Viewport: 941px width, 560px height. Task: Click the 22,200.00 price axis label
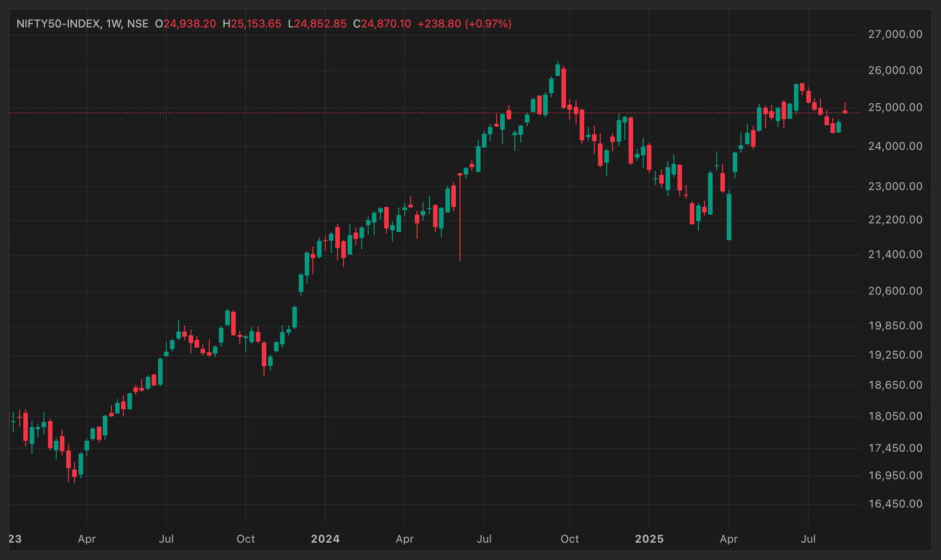pos(895,220)
